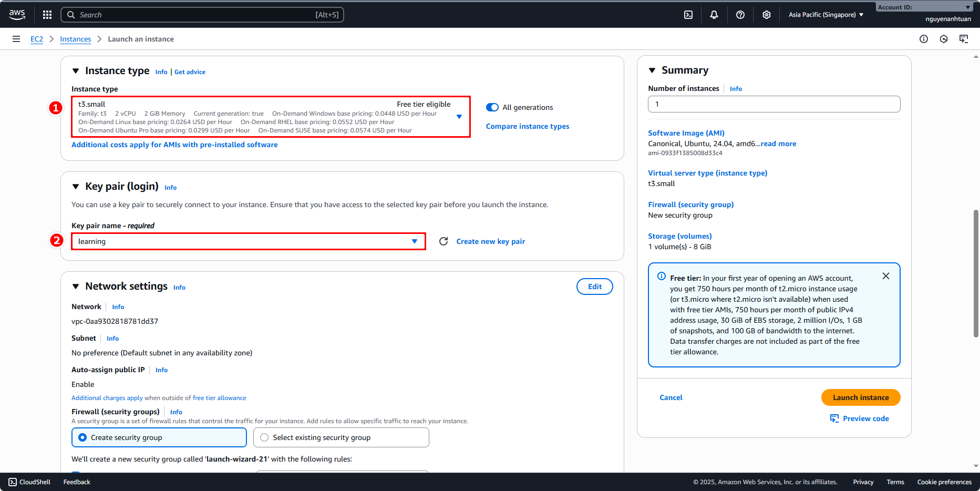Open the Asia Pacific (Singapore) region menu
This screenshot has height=491, width=980.
(x=826, y=15)
